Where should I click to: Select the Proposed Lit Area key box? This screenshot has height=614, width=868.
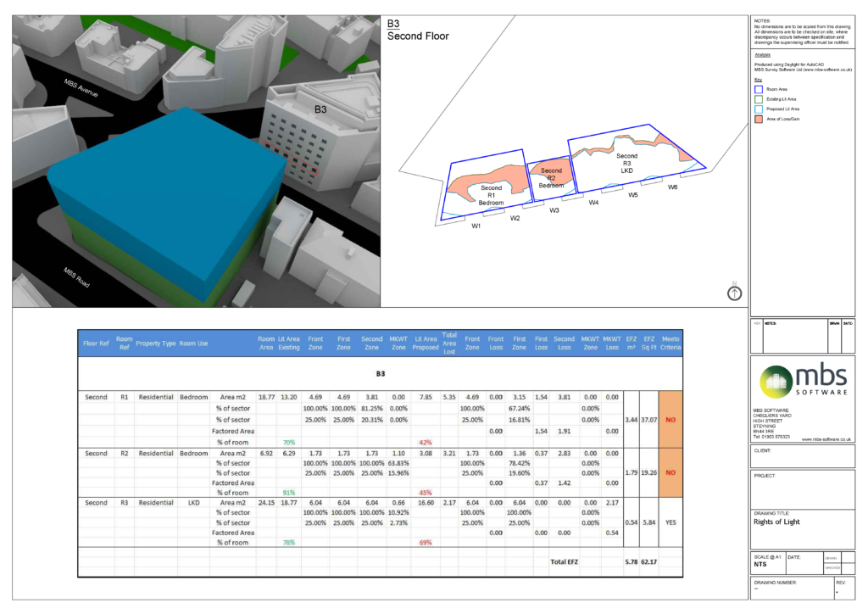pyautogui.click(x=759, y=109)
